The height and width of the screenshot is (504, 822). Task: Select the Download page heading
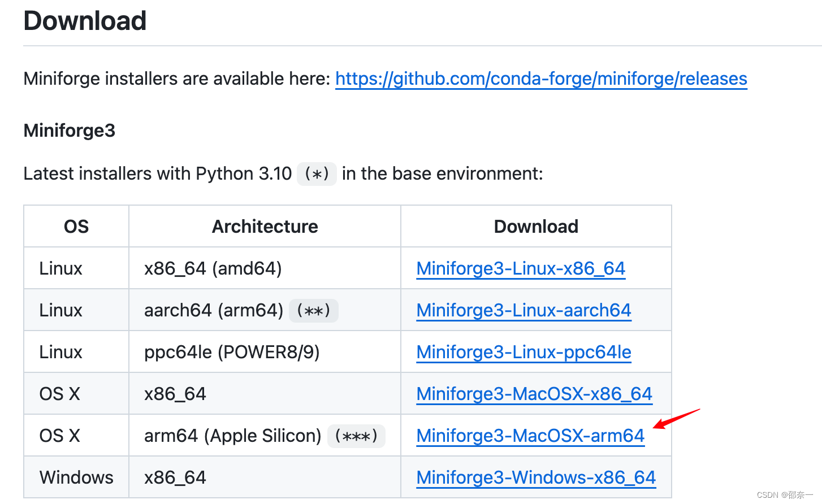coord(85,21)
